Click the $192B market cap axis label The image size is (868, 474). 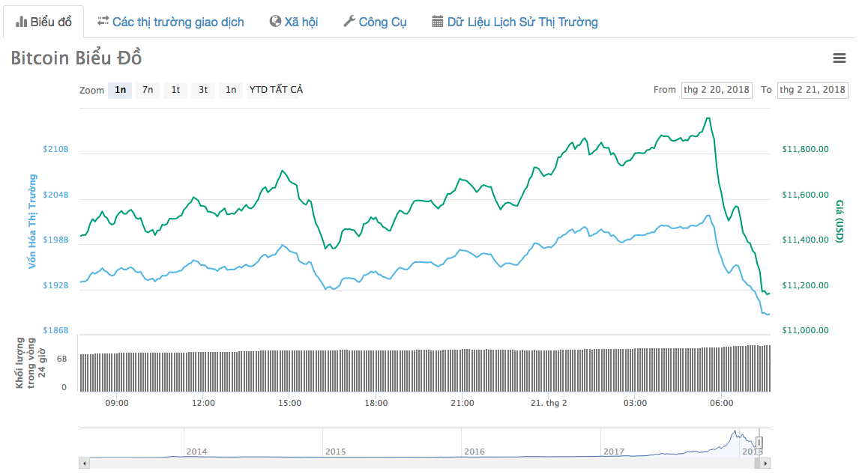tap(56, 285)
